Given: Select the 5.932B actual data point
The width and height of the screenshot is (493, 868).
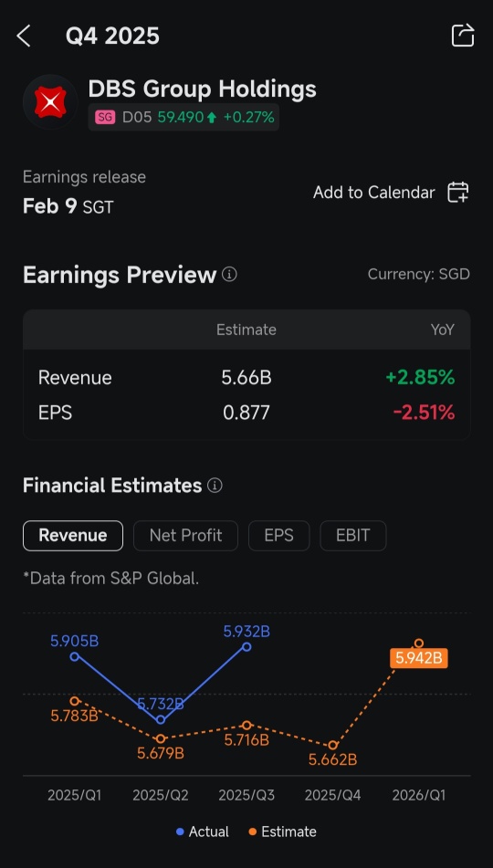Looking at the screenshot, I should [246, 646].
